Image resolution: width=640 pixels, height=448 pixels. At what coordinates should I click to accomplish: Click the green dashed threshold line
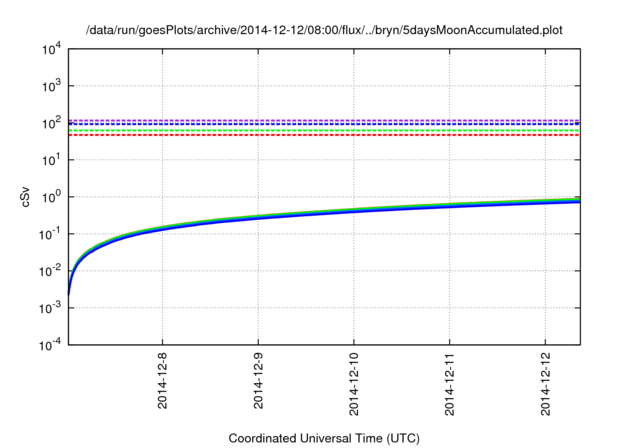[x=324, y=131]
